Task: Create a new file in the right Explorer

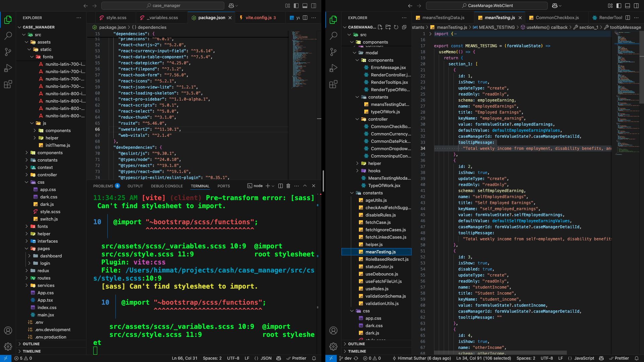Action: coord(380,27)
